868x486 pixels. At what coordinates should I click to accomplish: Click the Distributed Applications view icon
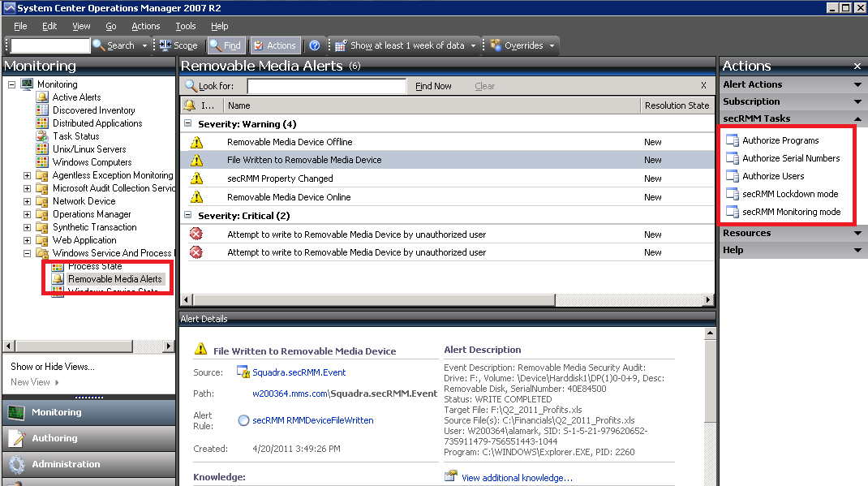(x=42, y=123)
